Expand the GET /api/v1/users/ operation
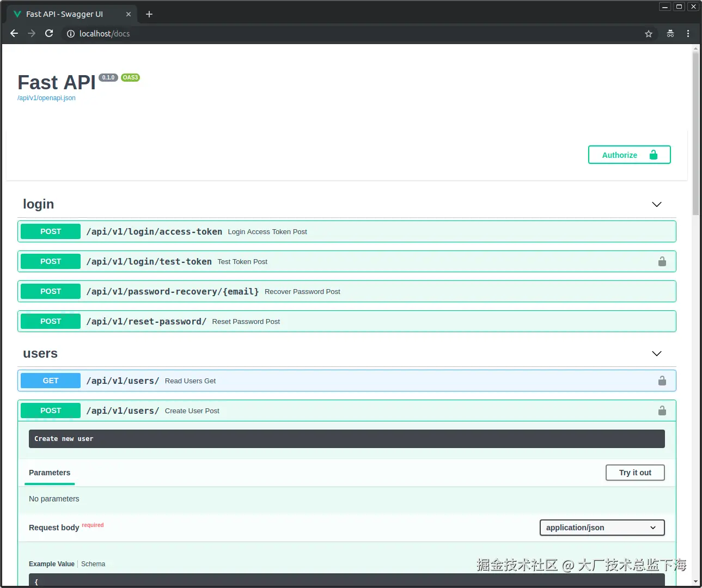The image size is (702, 588). 347,381
